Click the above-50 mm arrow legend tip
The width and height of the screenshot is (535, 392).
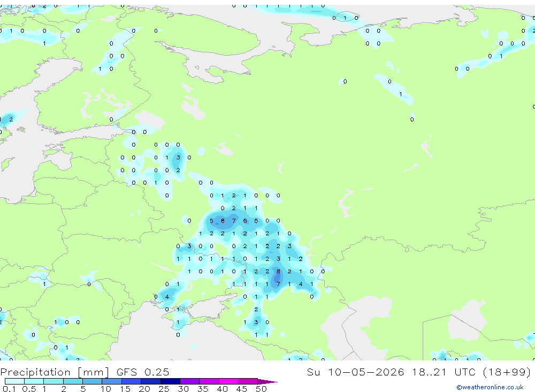pyautogui.click(x=267, y=382)
